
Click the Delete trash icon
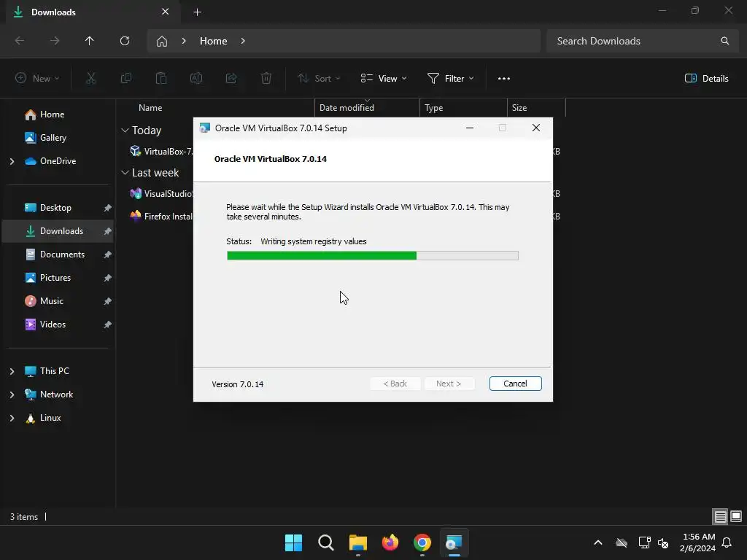point(266,79)
